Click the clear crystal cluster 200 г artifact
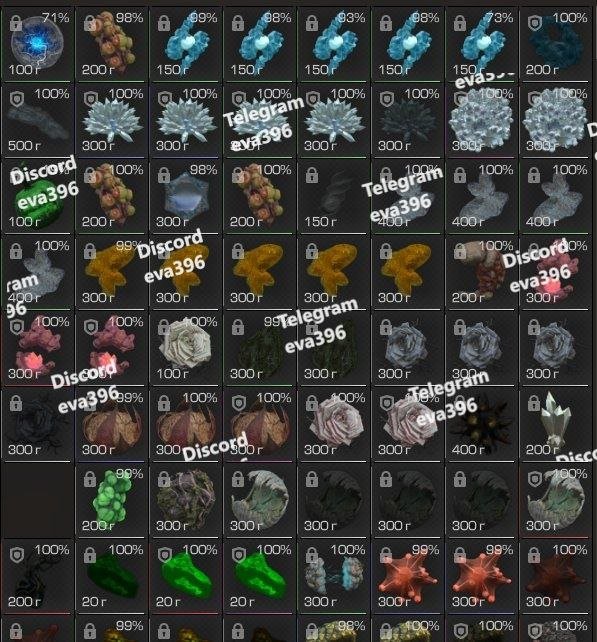The image size is (597, 642). tap(554, 424)
